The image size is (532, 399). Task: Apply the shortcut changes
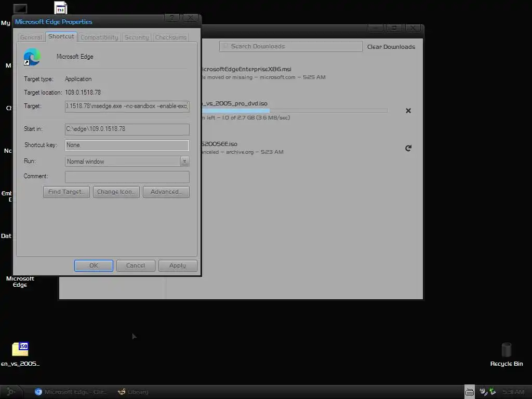[x=178, y=265]
